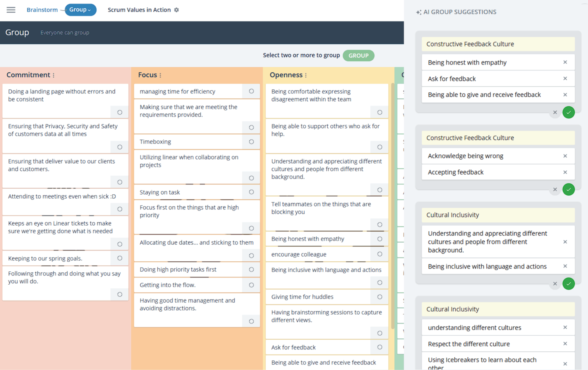Remove 'Acknowledge being wrong' suggestion
The image size is (588, 370).
(565, 156)
